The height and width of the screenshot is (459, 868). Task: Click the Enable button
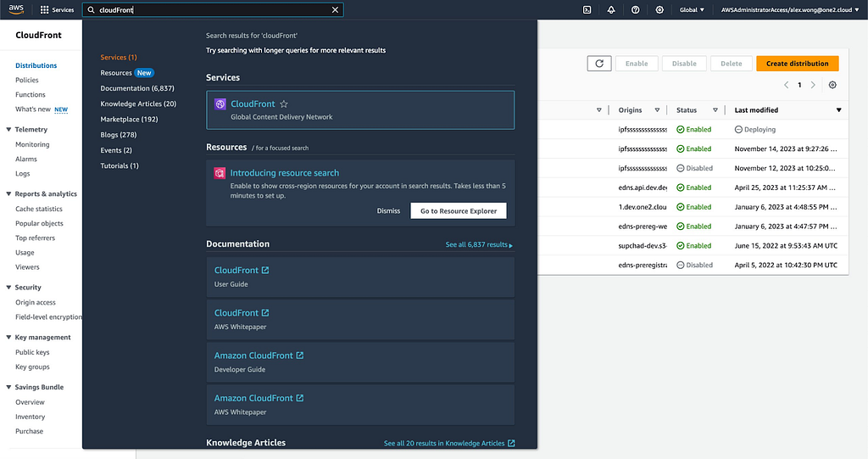tap(637, 63)
